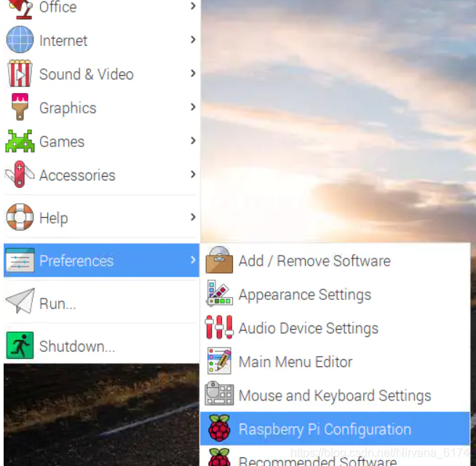Open the Help menu entry
The width and height of the screenshot is (476, 466).
pos(101,217)
